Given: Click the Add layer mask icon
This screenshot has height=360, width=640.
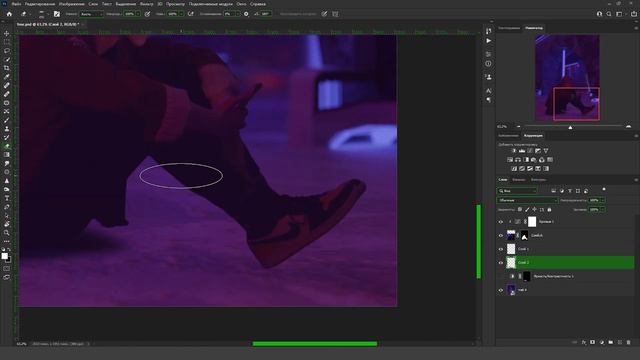Looking at the screenshot, I should [593, 342].
